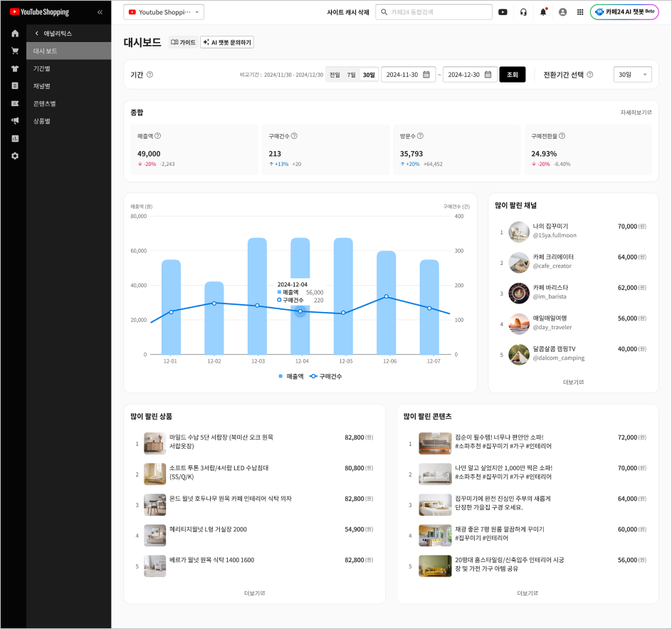Screen dimensions: 672x629
Task: Open calendar icon for 2024-12-30 end date
Action: click(488, 75)
